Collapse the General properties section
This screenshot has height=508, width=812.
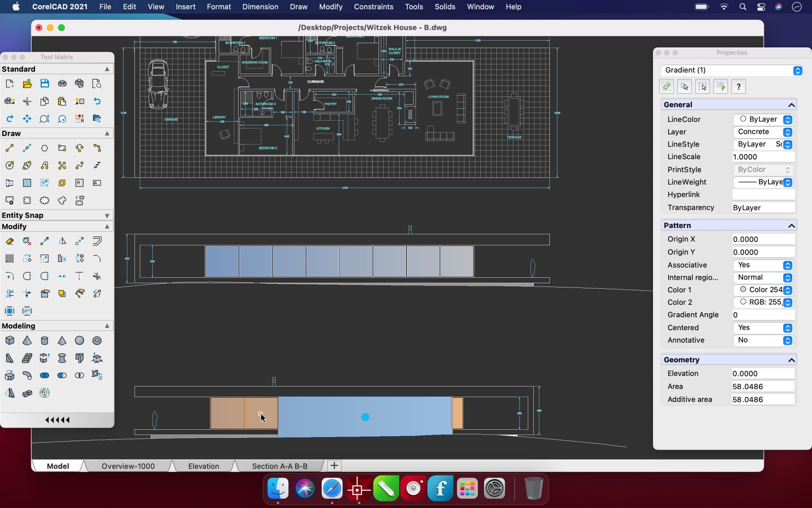coord(791,105)
